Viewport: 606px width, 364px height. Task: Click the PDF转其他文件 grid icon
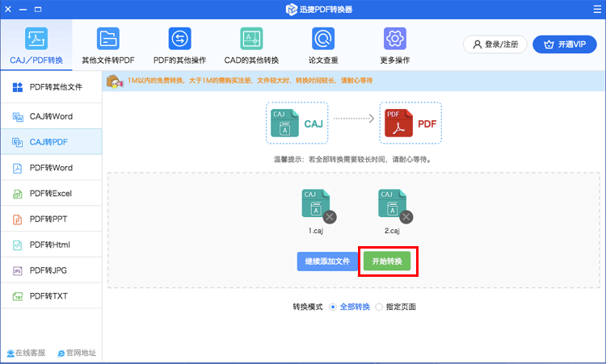click(x=18, y=87)
